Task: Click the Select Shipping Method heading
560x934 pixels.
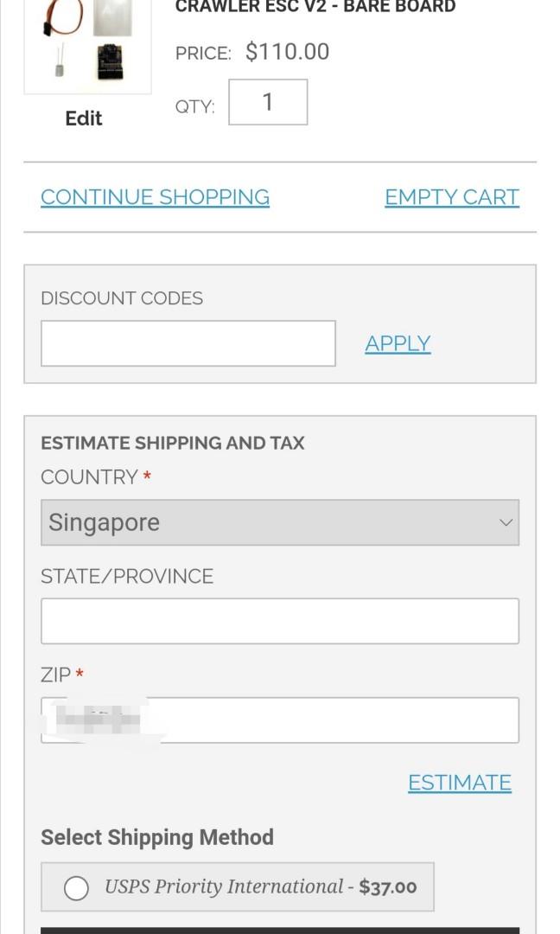Action: click(x=157, y=837)
